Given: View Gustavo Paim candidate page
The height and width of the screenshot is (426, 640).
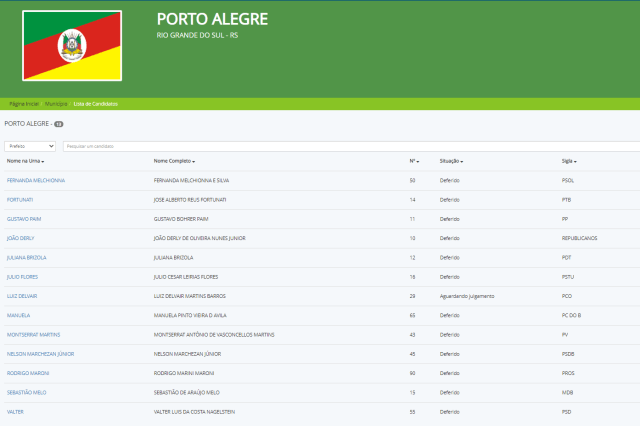Looking at the screenshot, I should click(x=24, y=219).
